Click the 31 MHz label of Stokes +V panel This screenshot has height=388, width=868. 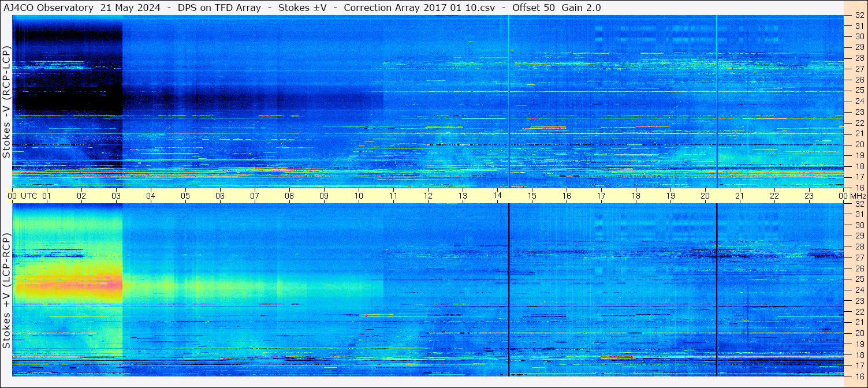coord(859,214)
